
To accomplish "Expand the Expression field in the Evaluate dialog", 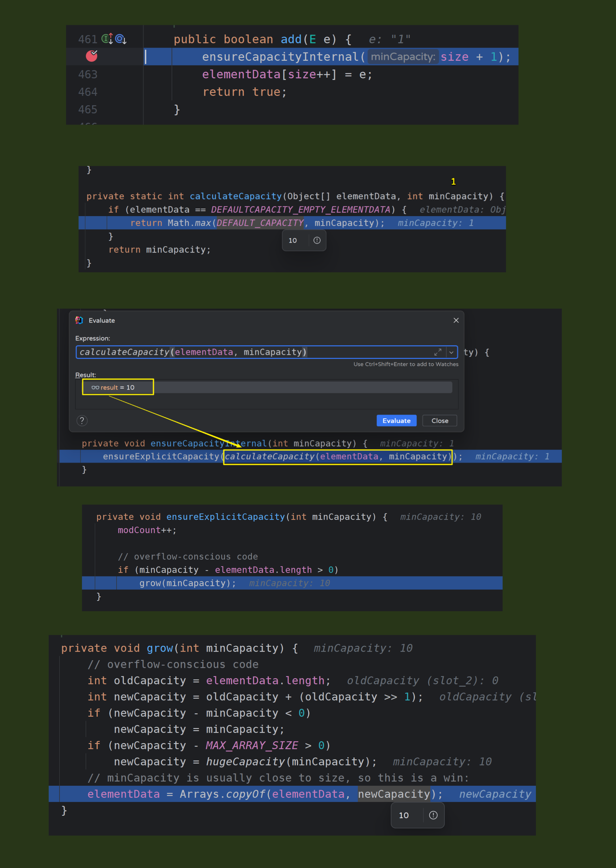I will coord(438,352).
